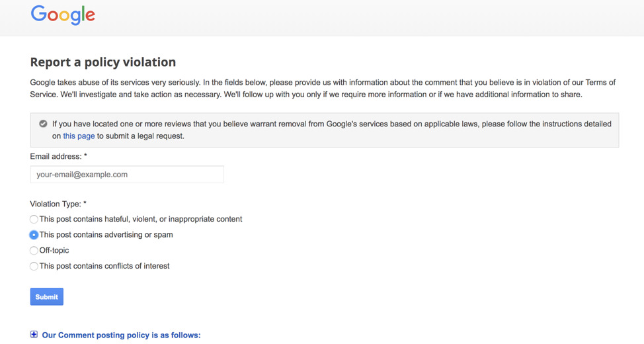The width and height of the screenshot is (644, 344).
Task: Select conflicts of interest radio button
Action: point(34,267)
